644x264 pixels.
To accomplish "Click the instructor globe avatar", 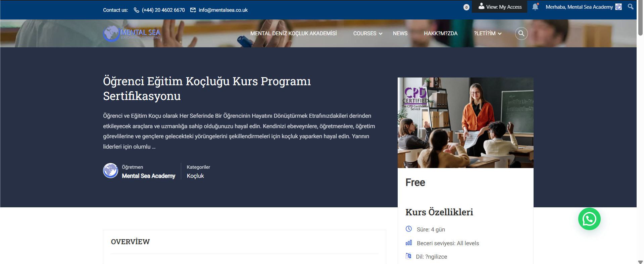I will (110, 170).
